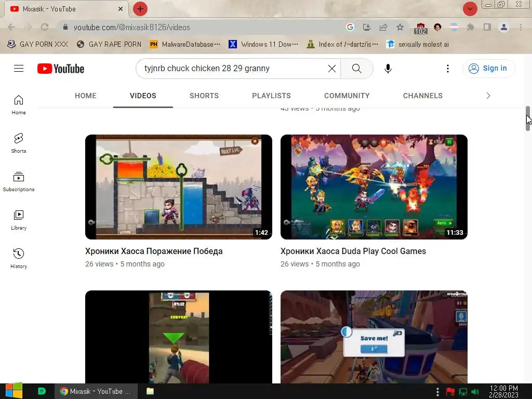Open the 11:33 Хроники Хаоса thumbnail
532x399 pixels.
pos(374,187)
